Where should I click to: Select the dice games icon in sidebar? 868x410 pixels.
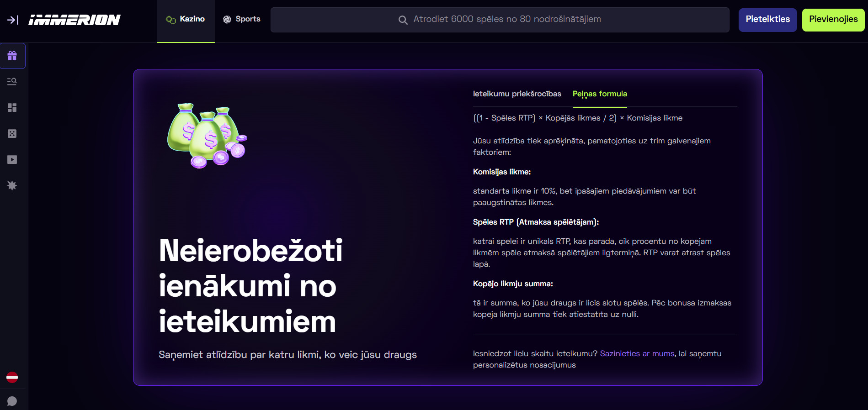(x=12, y=134)
